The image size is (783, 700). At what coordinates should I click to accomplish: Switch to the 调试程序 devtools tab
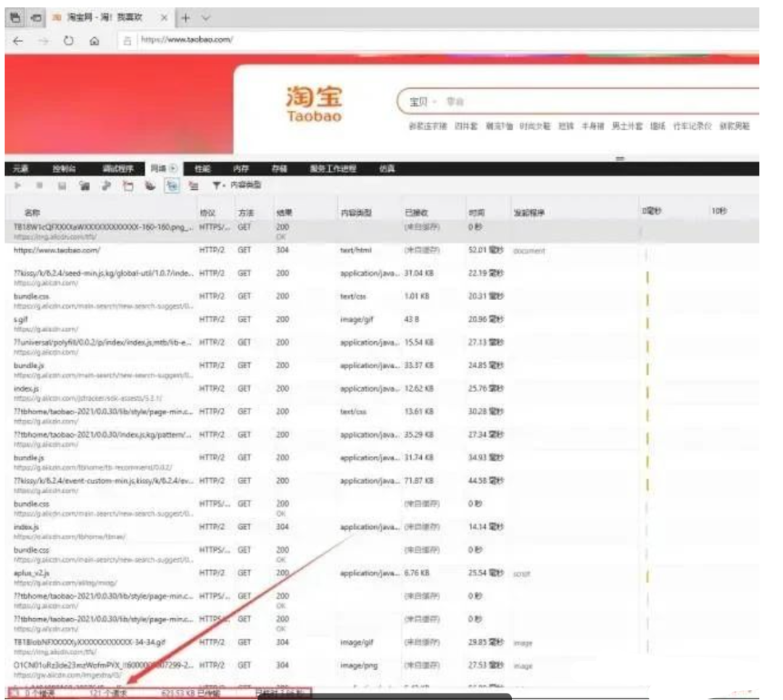pyautogui.click(x=118, y=169)
